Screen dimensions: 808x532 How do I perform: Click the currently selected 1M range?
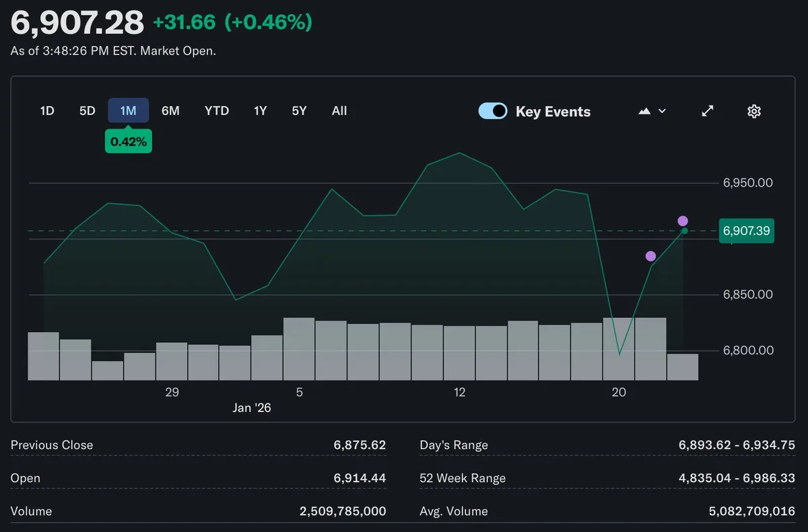[128, 111]
